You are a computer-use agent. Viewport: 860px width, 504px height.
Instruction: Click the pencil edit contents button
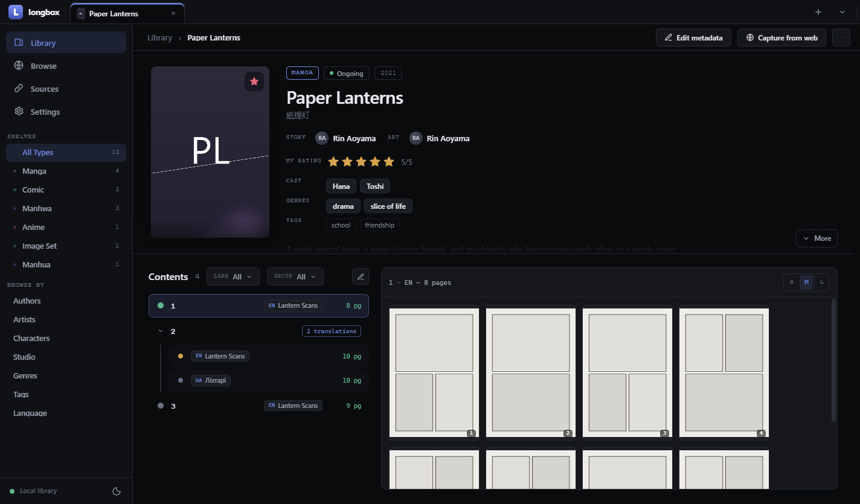[x=361, y=276]
